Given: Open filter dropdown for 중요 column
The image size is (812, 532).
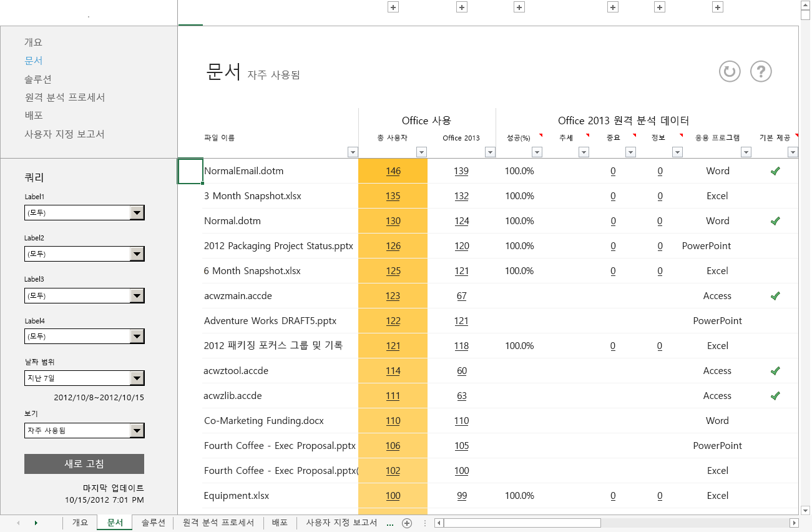Looking at the screenshot, I should [630, 152].
